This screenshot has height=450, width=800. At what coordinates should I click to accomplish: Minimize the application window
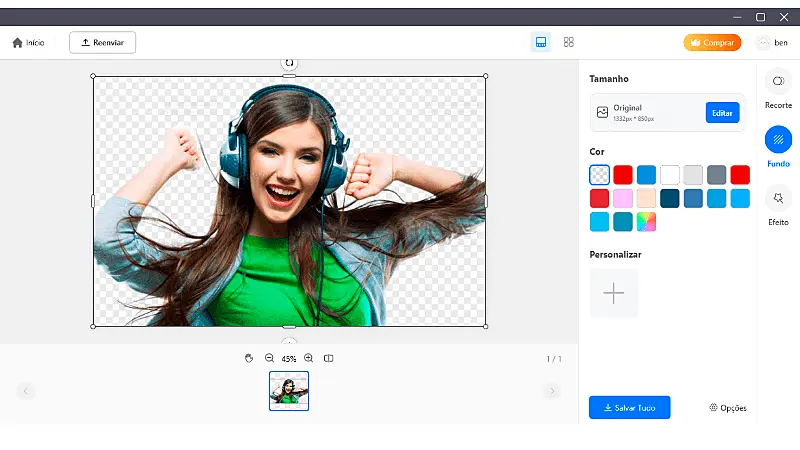(x=737, y=17)
